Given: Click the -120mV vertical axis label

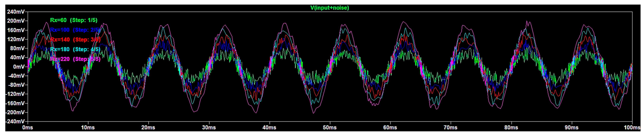Looking at the screenshot, I should pyautogui.click(x=15, y=94).
